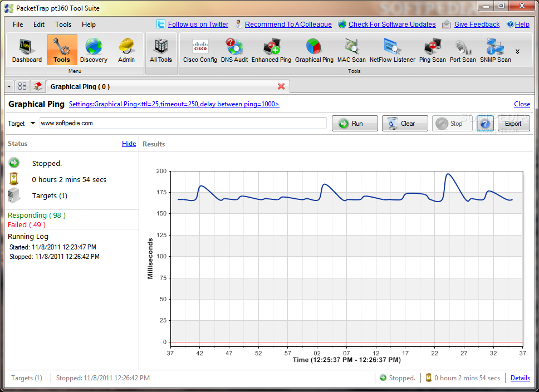Click the Twitter bird icon
Viewport: 539px width, 392px height.
tap(161, 24)
